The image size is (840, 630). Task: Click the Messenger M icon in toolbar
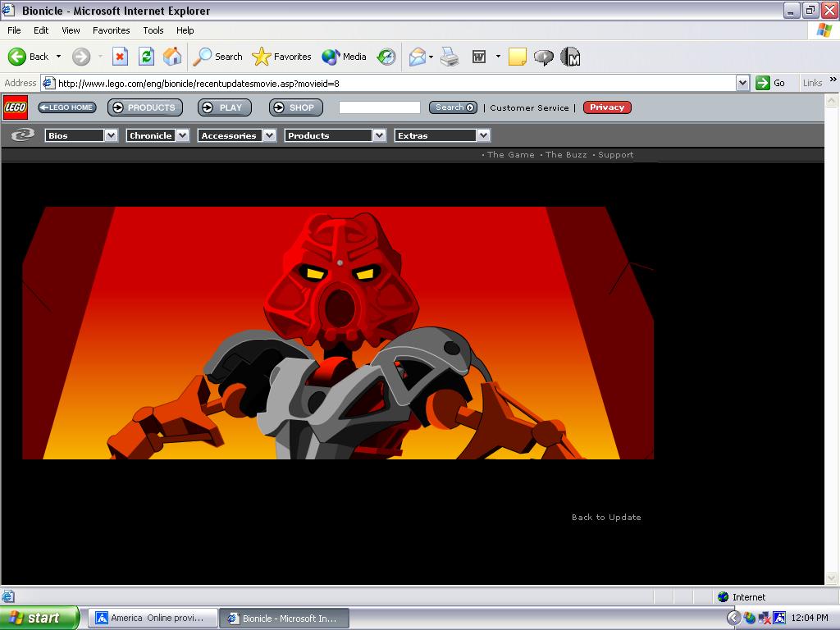(571, 57)
